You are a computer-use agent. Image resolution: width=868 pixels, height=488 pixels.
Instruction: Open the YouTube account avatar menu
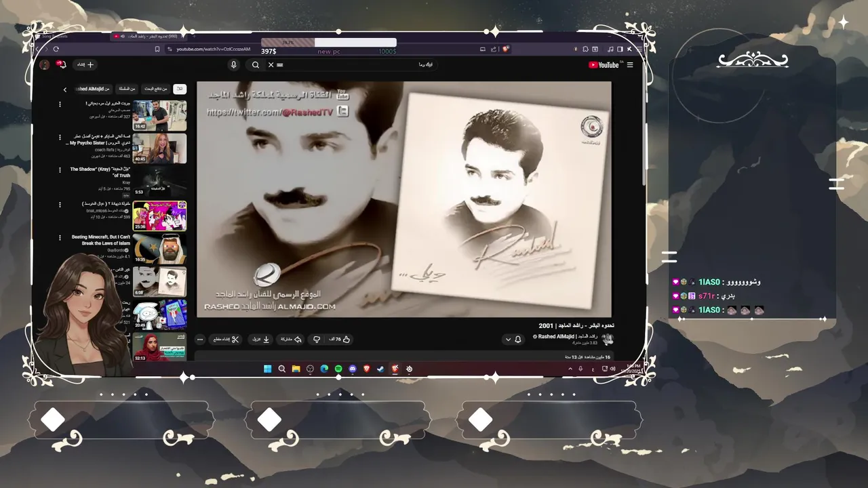coord(45,64)
